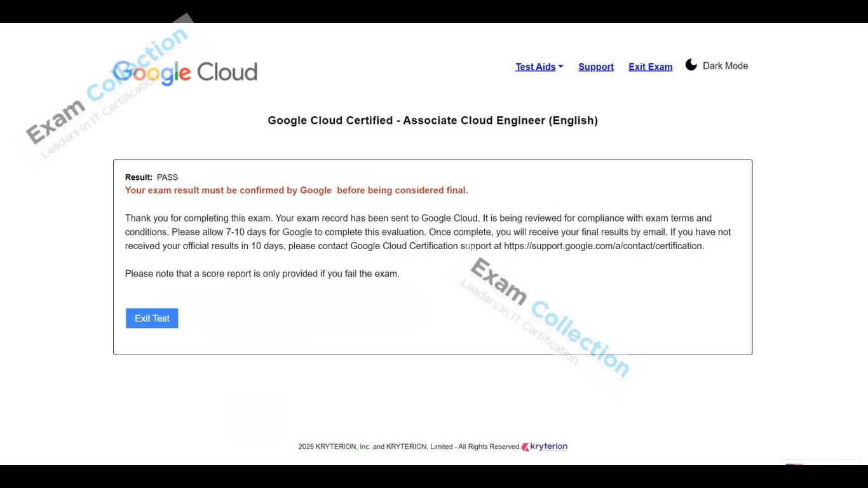Click the score report note text
868x488 pixels.
coord(262,274)
